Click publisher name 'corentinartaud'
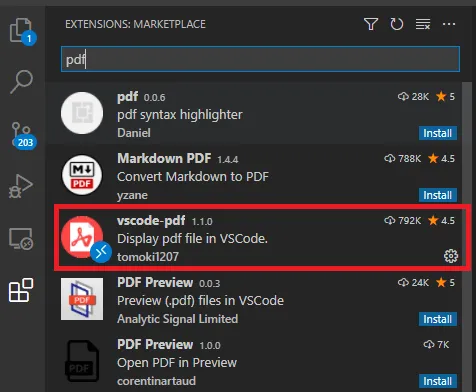The height and width of the screenshot is (392, 476). (156, 381)
